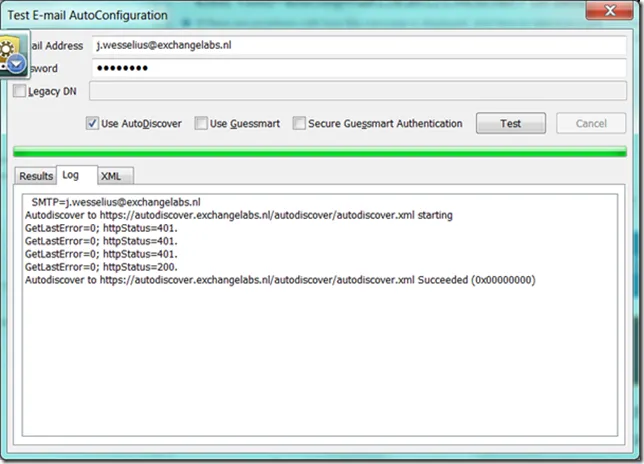Click the Outlook mail gear icon
Screen dimensions: 644x464
(x=14, y=55)
